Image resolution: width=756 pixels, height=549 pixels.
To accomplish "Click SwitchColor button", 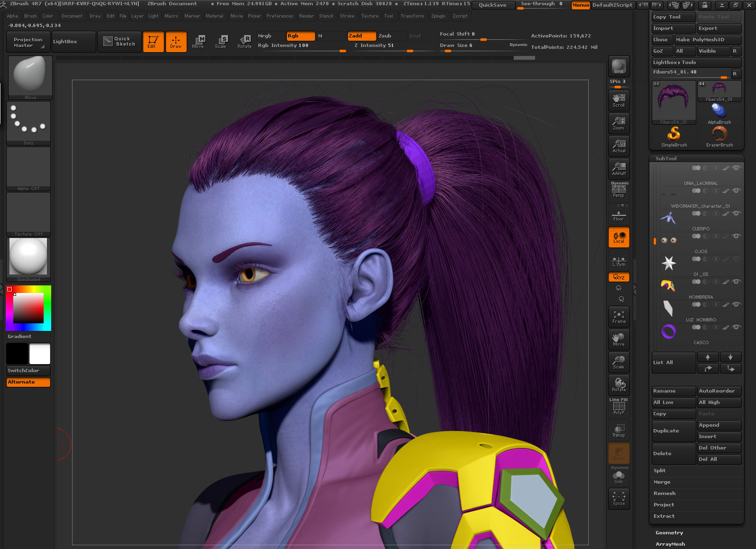I will pos(28,371).
